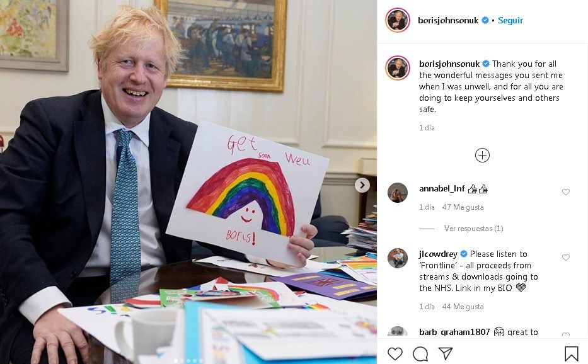Open caption author's avatar

[x=398, y=68]
